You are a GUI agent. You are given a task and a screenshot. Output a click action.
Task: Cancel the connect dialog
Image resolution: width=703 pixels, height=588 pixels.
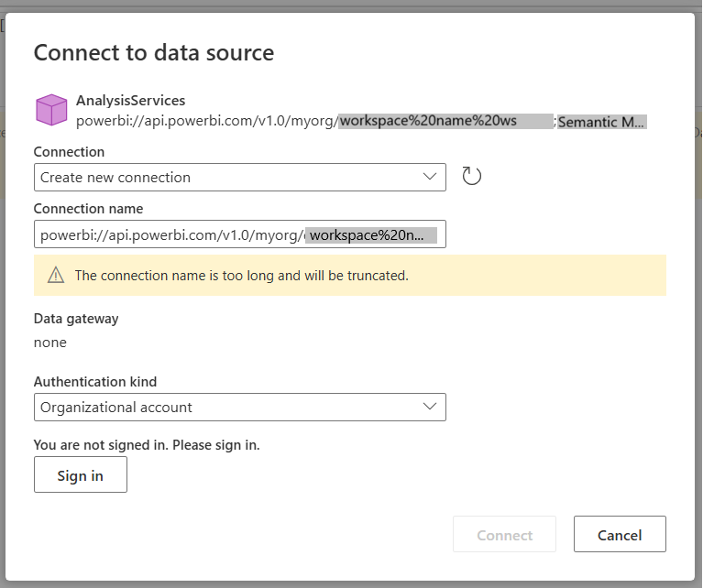(x=620, y=534)
